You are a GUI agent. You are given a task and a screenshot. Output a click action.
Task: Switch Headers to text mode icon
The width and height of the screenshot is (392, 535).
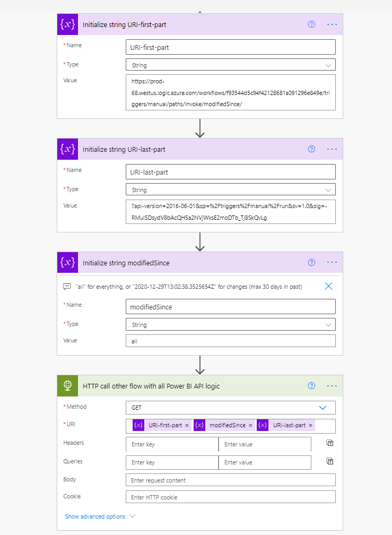coord(329,443)
